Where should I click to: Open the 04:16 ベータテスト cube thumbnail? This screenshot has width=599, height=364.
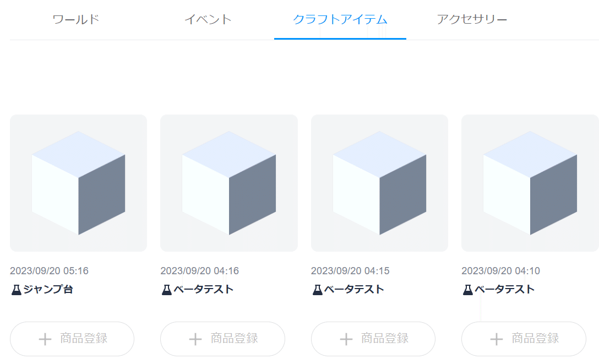coord(229,183)
